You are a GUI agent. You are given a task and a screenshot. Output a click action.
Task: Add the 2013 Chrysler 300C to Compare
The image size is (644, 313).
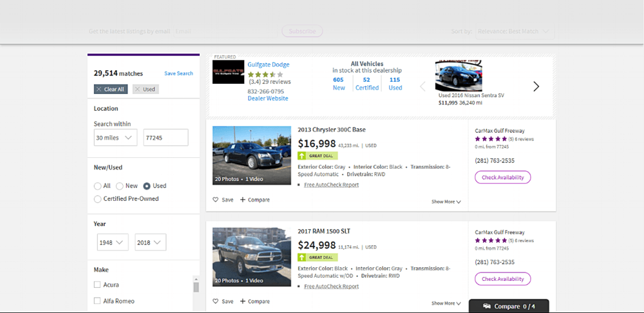(254, 200)
